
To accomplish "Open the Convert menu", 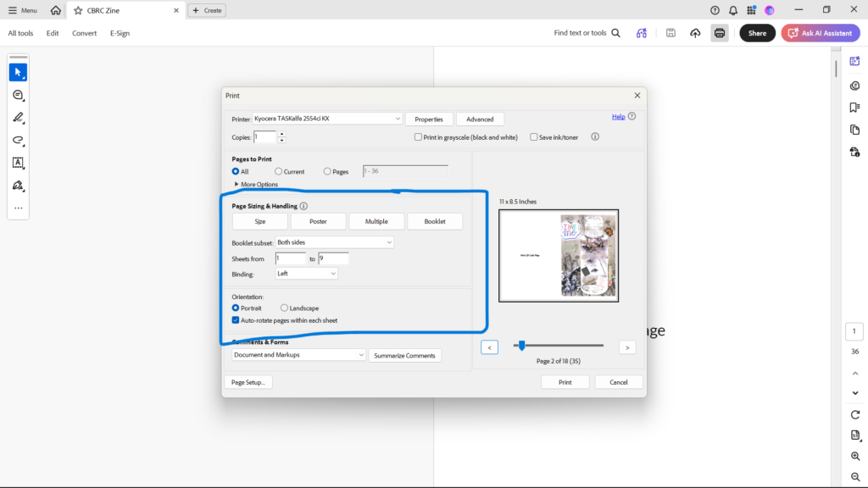I will click(84, 33).
